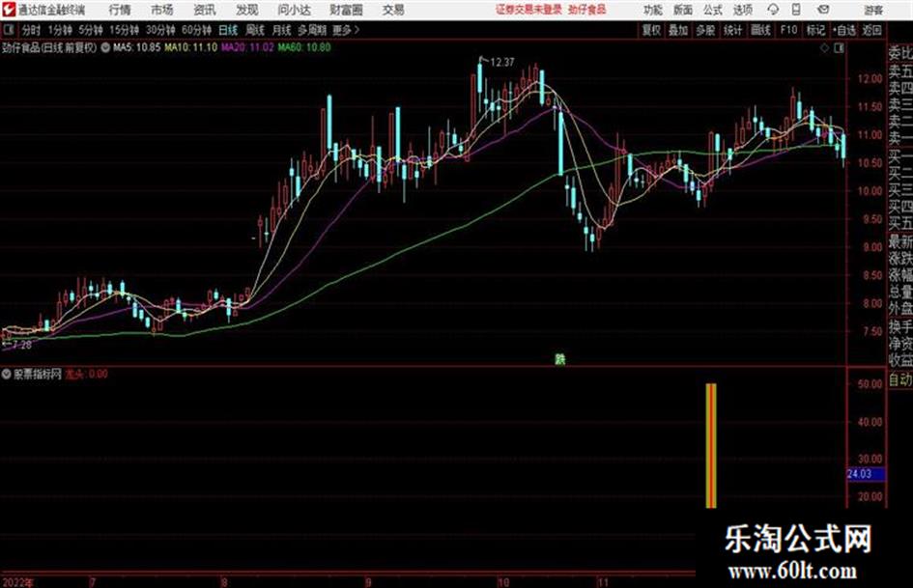
Task: Click the 7.28 low price marker
Action: (x=21, y=345)
